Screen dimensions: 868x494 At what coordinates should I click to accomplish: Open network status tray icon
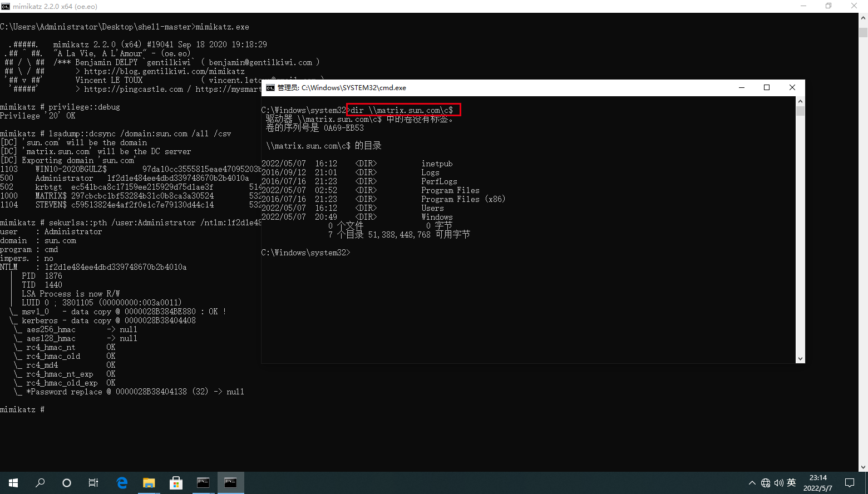pos(766,483)
